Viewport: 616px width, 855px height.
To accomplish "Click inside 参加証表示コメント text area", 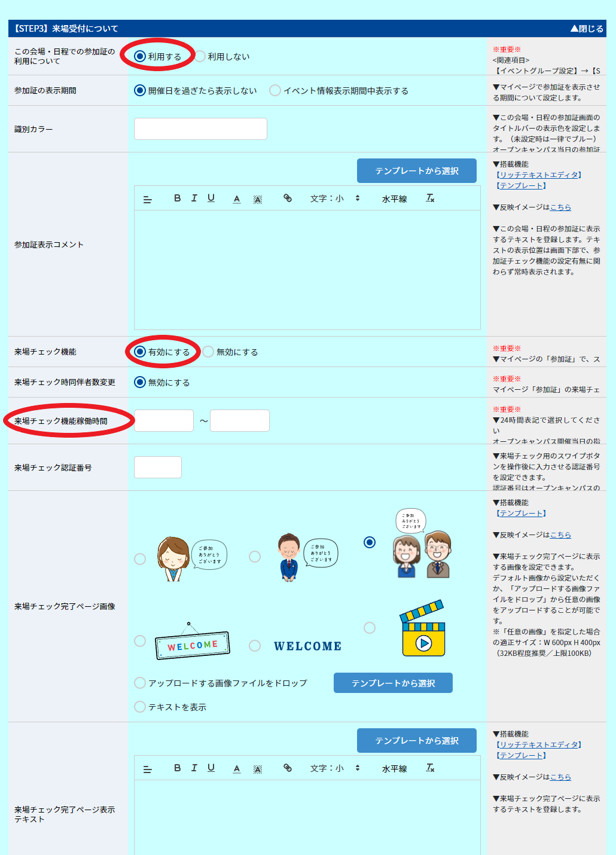I will tap(307, 270).
